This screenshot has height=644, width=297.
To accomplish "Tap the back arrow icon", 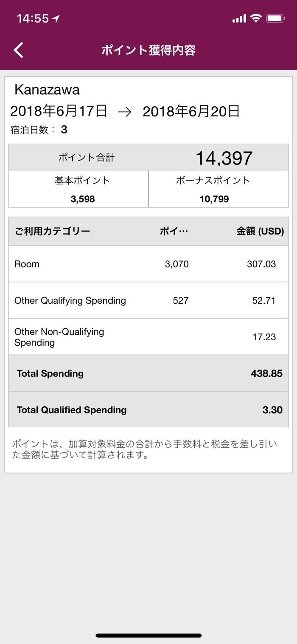I will click(18, 50).
